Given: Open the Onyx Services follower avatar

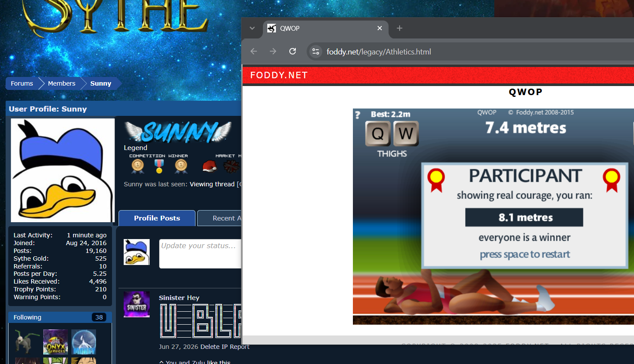Looking at the screenshot, I should 55,342.
